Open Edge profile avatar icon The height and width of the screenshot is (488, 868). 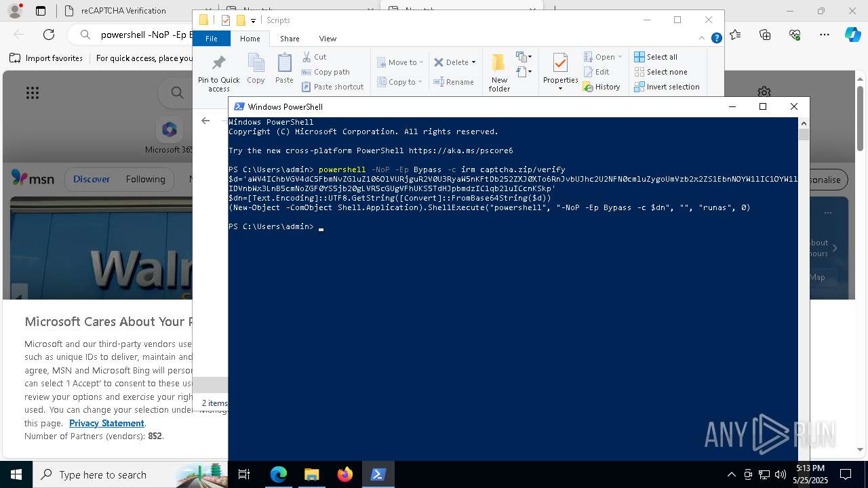pyautogui.click(x=15, y=11)
